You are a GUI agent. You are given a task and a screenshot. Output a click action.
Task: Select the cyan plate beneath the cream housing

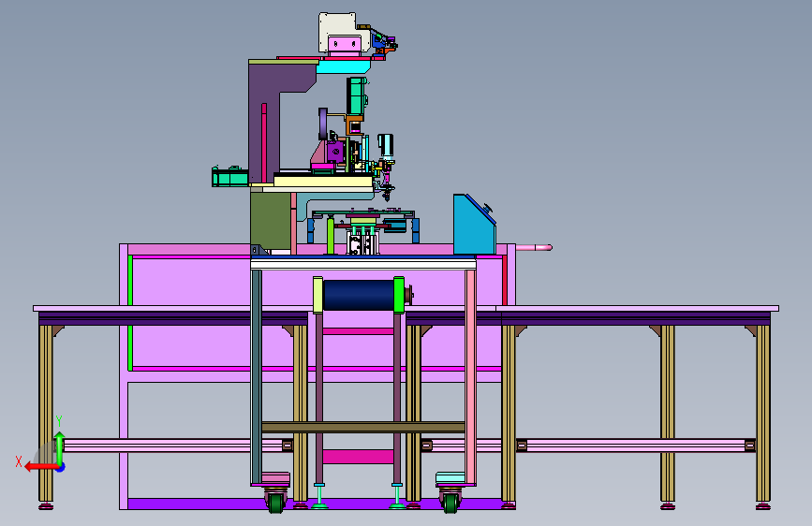pyautogui.click(x=344, y=66)
